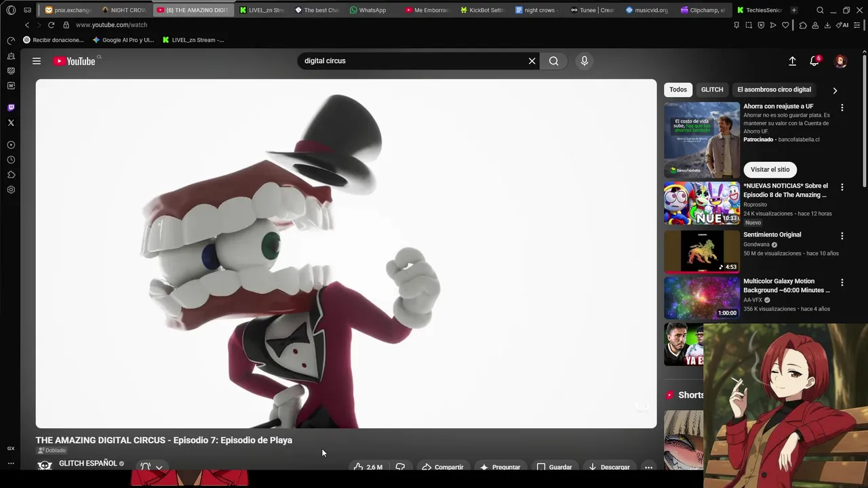Open the sidebar three-dots more menu

(11, 464)
